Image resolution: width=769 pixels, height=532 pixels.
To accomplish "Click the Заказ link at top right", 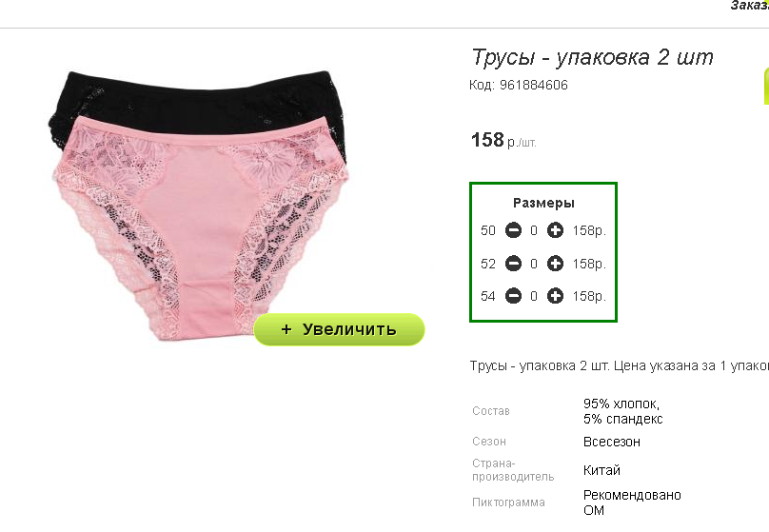I will pos(749,6).
